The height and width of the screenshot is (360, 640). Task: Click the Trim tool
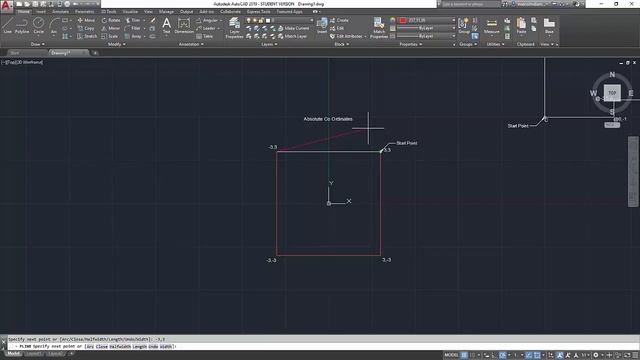[x=133, y=20]
